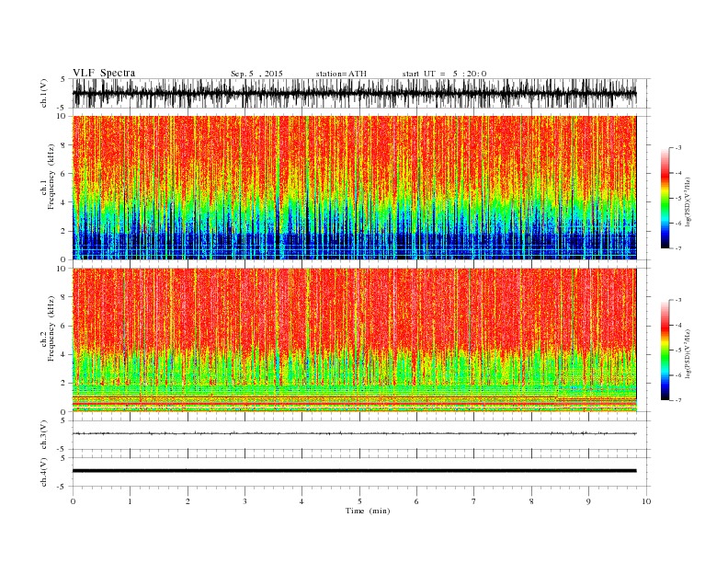This screenshot has height=563, width=728.
Task: Click the time axis tick label "9"
Action: tap(588, 501)
